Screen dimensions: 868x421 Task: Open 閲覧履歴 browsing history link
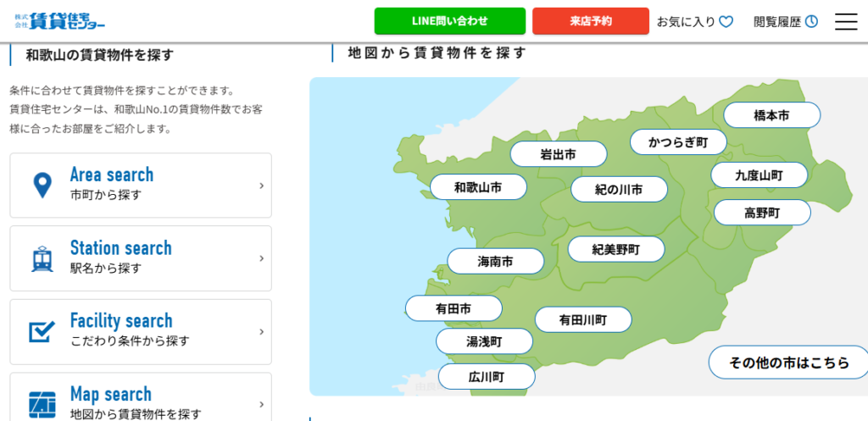776,22
